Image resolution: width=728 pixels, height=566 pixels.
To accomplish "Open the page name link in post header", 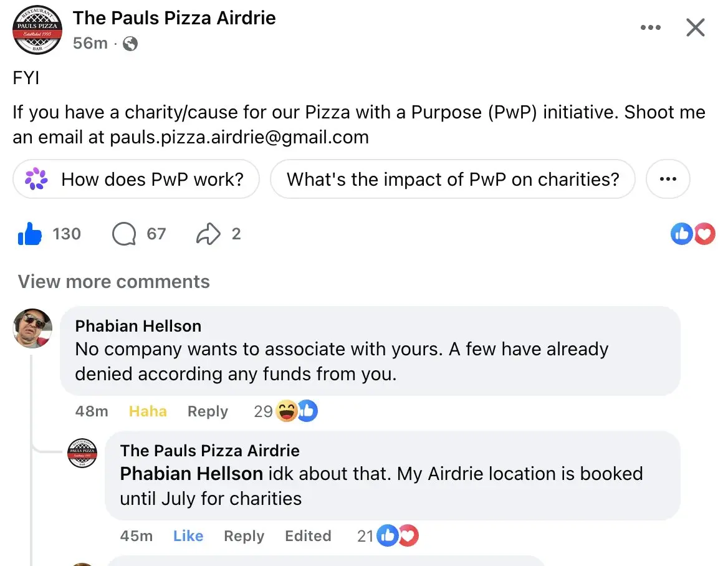I will pos(174,18).
